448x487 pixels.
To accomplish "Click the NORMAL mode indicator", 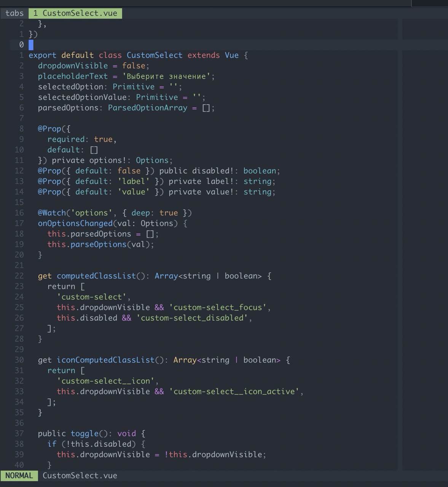I will pos(19,476).
